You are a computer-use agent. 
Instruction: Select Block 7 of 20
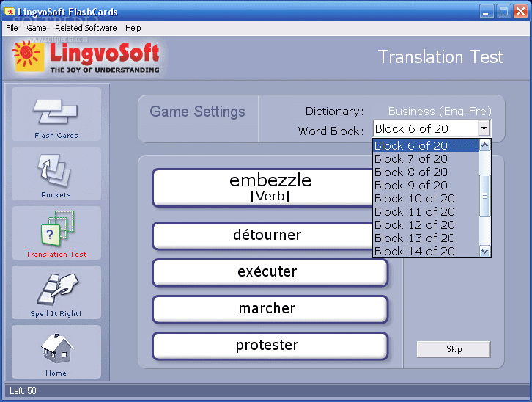point(426,159)
